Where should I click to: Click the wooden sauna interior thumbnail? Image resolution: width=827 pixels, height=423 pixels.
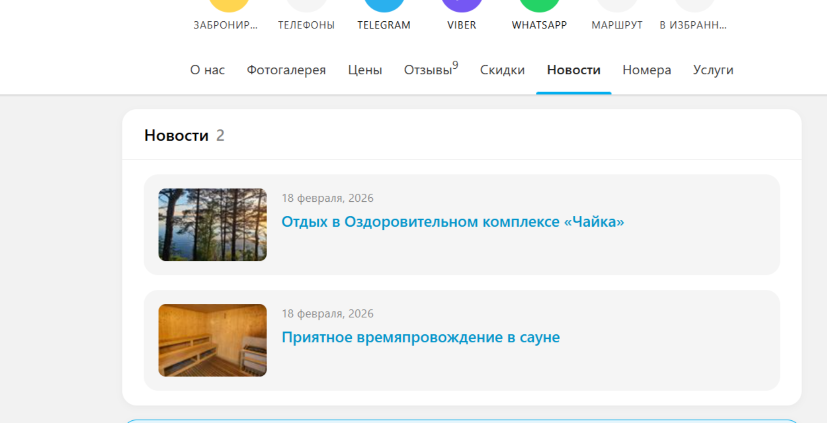coord(213,340)
